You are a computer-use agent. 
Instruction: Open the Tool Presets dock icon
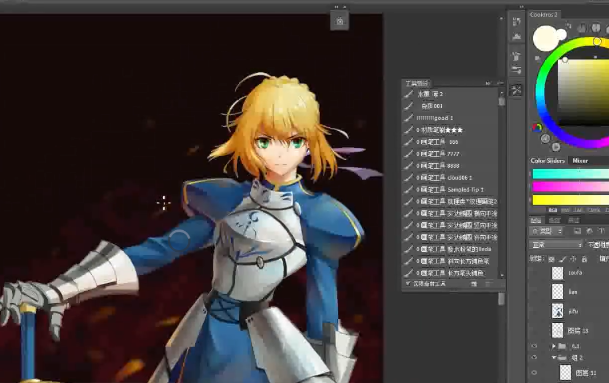point(516,90)
